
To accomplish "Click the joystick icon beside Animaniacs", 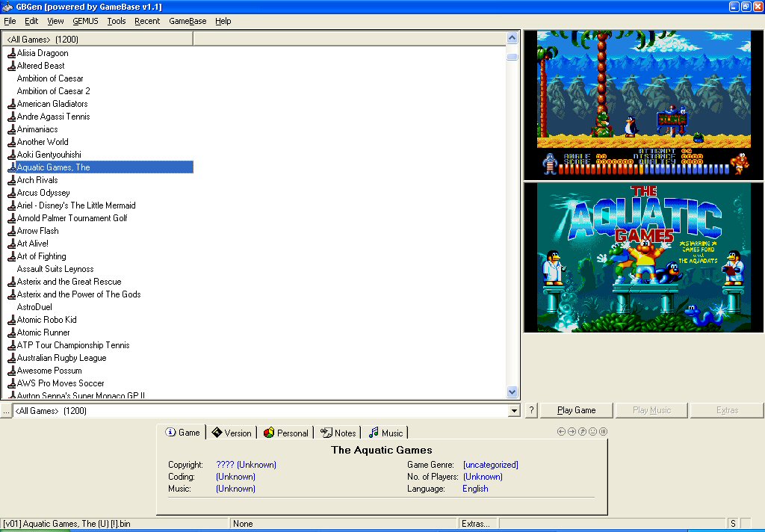I will pyautogui.click(x=12, y=129).
